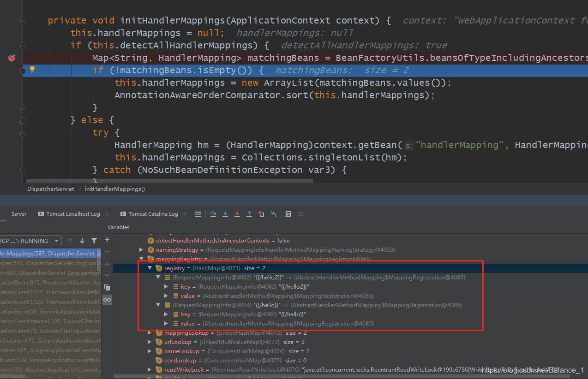Click the breakpoint marker in the gutter
This screenshot has width=588, height=379.
[x=12, y=58]
